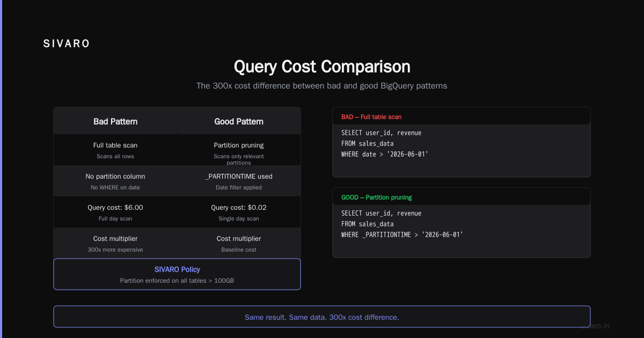Click the No WHERE on date caption
The image size is (644, 338).
click(x=115, y=188)
